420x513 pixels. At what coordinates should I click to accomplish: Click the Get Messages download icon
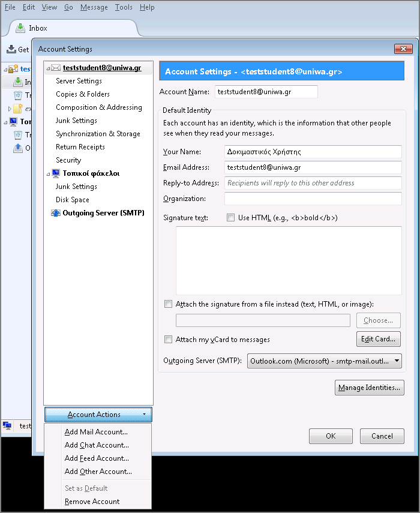pyautogui.click(x=11, y=49)
